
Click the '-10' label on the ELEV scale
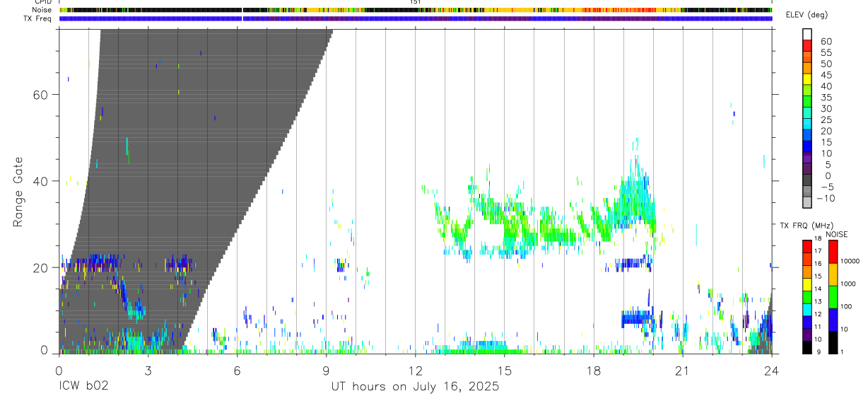pos(826,198)
